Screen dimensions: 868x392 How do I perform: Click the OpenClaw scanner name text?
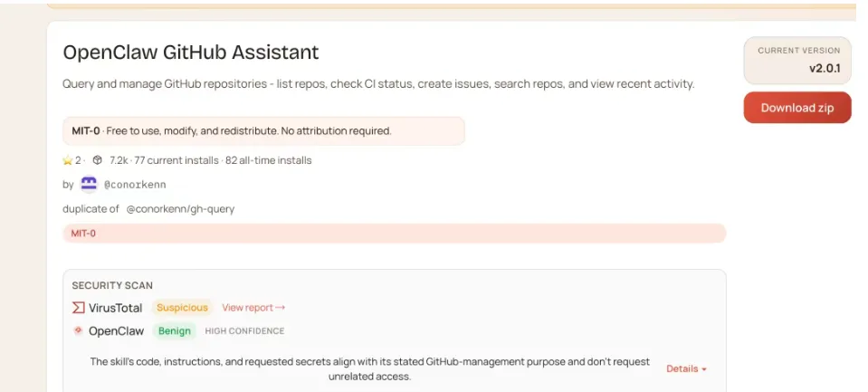116,331
